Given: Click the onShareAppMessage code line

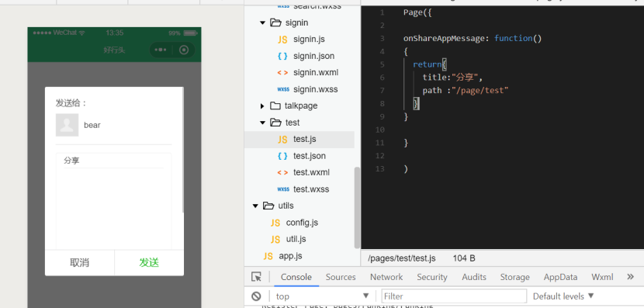Looking at the screenshot, I should pyautogui.click(x=473, y=38).
